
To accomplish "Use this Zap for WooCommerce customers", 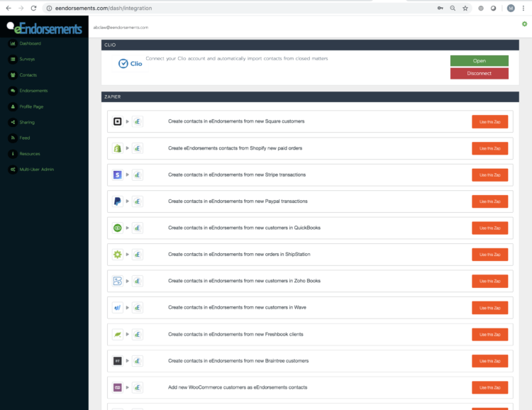I will tap(489, 387).
